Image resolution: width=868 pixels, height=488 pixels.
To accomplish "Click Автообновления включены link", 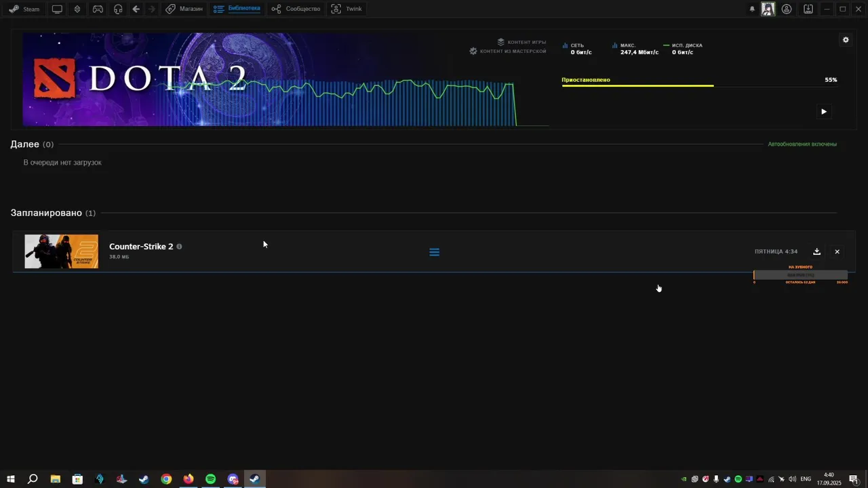I will click(x=802, y=144).
